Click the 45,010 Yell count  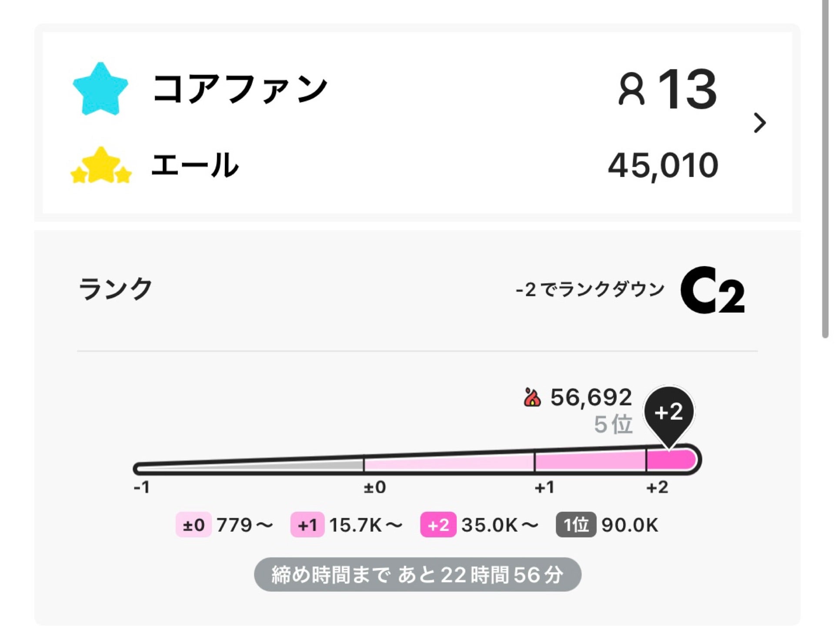coord(663,166)
